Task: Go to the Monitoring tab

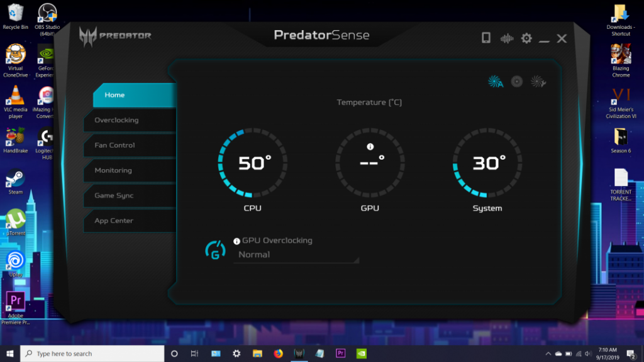Action: (x=113, y=170)
